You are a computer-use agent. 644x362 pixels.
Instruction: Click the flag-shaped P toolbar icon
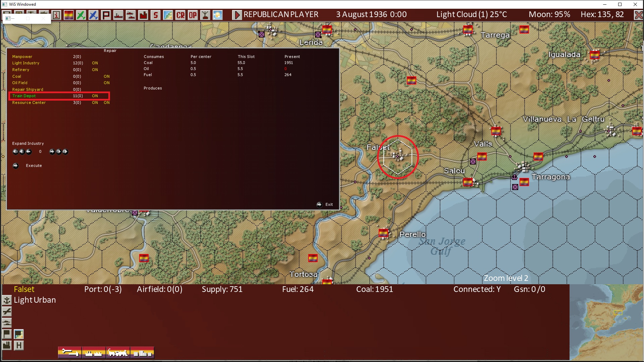[x=106, y=15]
